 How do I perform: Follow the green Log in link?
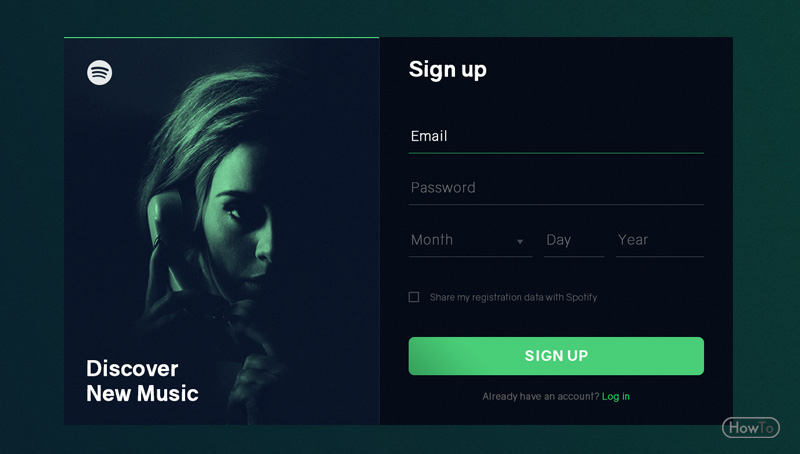(x=616, y=396)
